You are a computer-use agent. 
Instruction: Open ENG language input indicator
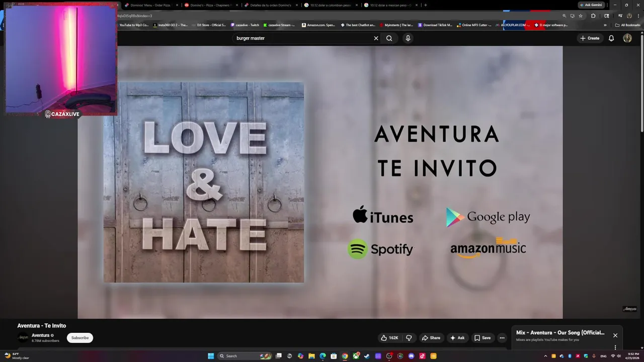(x=604, y=356)
